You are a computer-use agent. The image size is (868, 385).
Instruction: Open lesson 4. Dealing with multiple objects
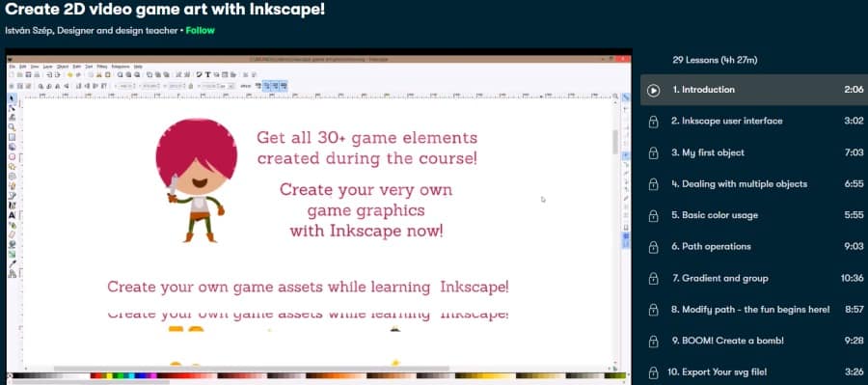754,184
